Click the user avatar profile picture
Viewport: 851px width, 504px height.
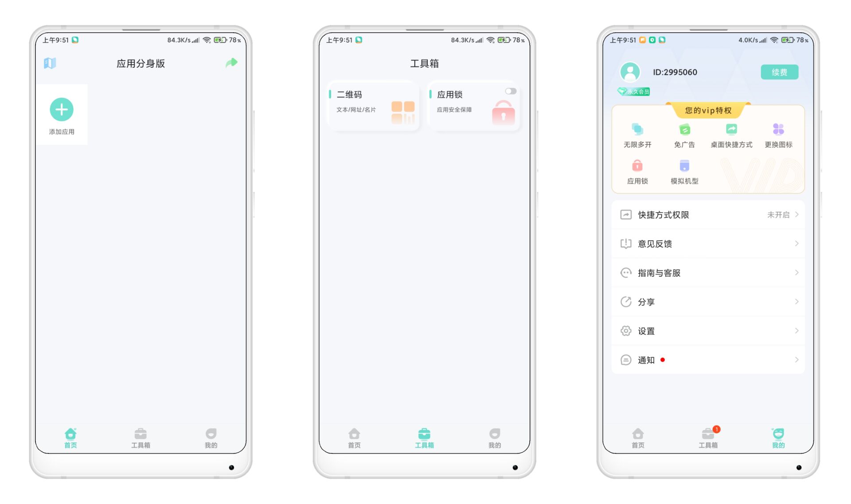coord(630,72)
